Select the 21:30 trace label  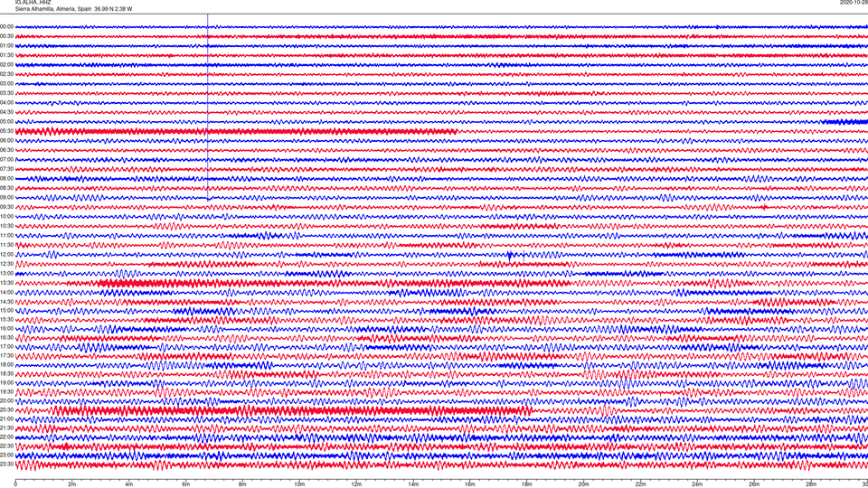[x=6, y=427]
